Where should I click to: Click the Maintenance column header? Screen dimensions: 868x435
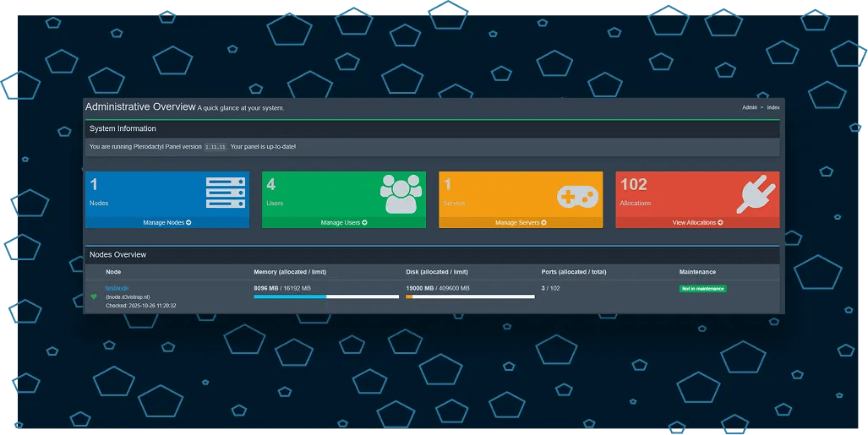[x=697, y=272]
